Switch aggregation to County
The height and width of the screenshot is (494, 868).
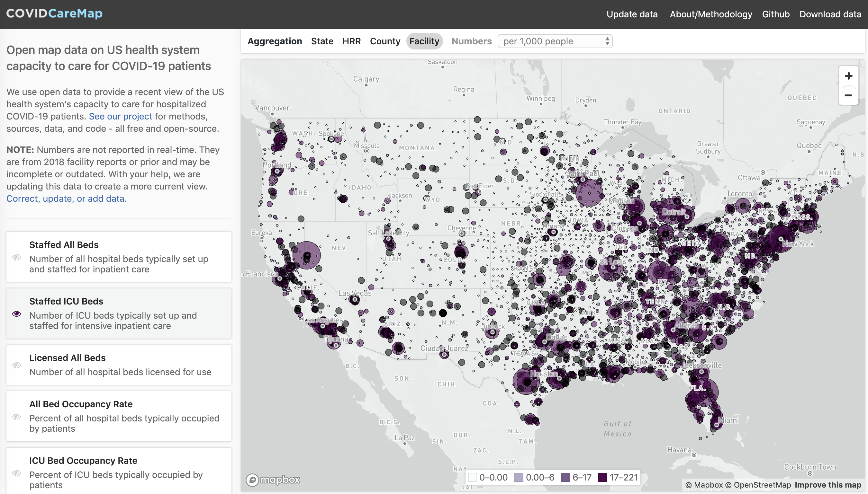point(385,41)
